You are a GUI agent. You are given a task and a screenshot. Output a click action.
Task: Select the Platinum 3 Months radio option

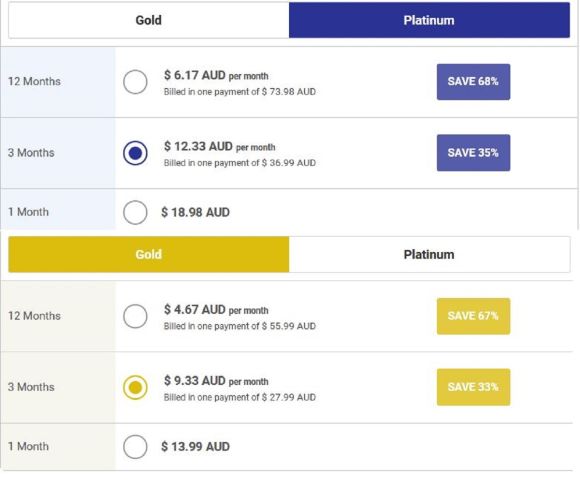135,153
